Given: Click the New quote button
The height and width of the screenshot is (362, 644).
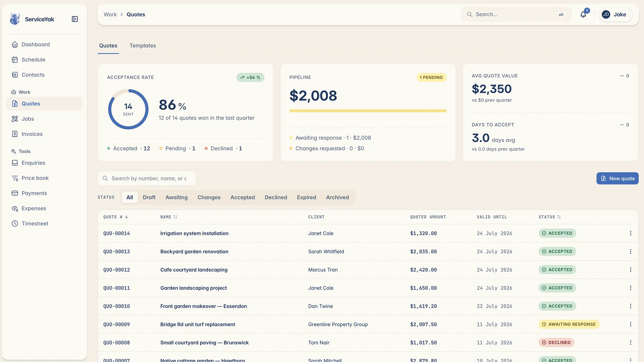Looking at the screenshot, I should pyautogui.click(x=617, y=178).
